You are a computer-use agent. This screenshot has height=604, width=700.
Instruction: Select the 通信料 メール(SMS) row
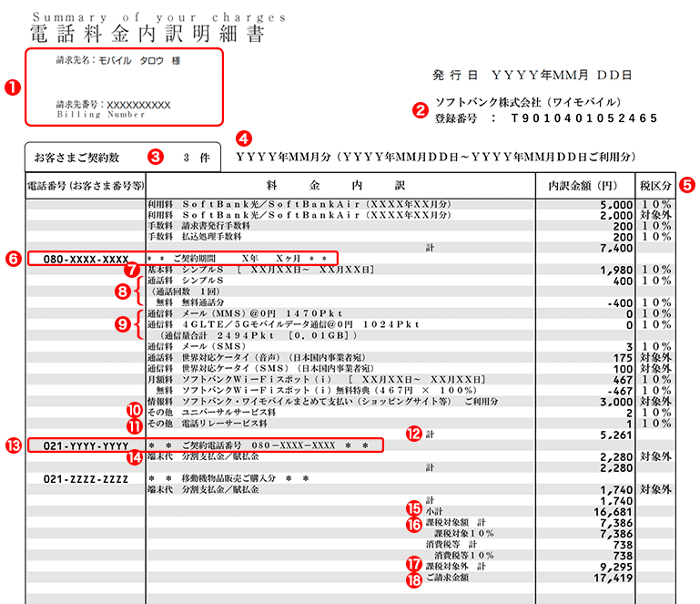click(x=197, y=346)
